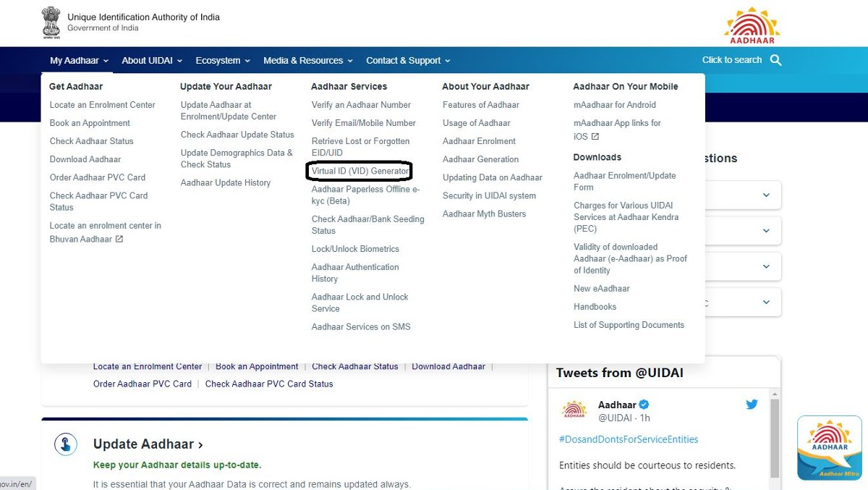Click the UIDAI tweet profile avatar
868x490 pixels.
pyautogui.click(x=574, y=410)
